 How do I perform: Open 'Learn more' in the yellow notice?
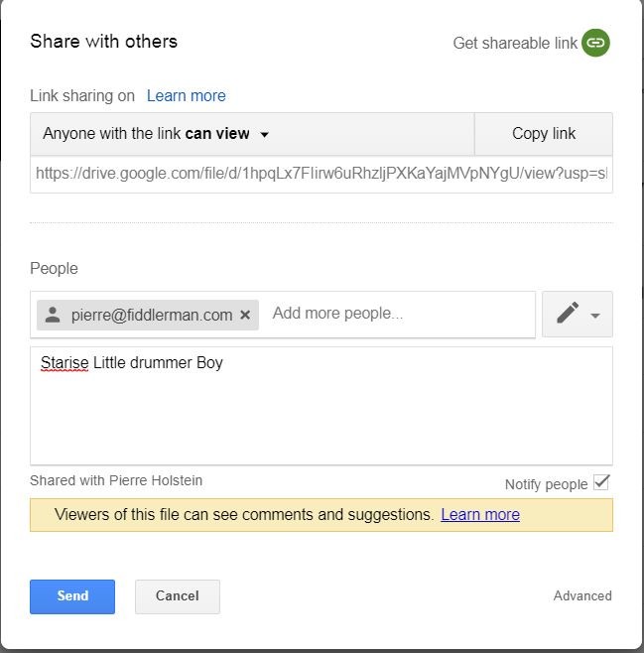tap(480, 515)
